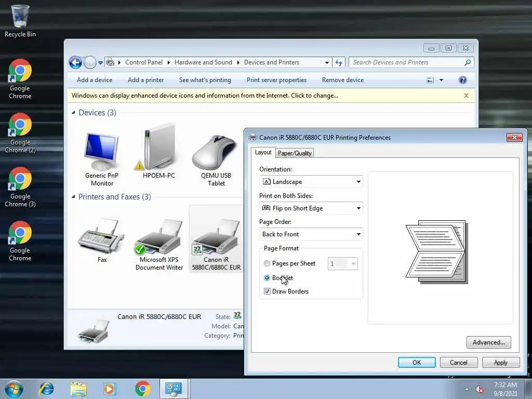Open the address bar history dropdown arrow

point(327,63)
